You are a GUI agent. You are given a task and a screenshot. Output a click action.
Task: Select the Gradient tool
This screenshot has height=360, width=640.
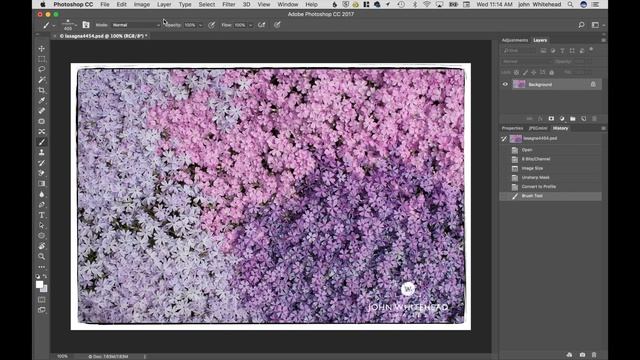(42, 184)
